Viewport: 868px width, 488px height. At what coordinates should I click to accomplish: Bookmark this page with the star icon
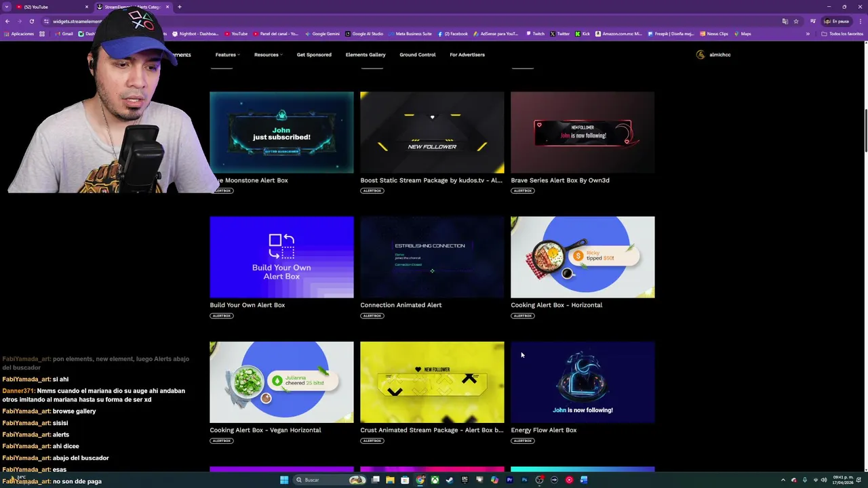(796, 21)
